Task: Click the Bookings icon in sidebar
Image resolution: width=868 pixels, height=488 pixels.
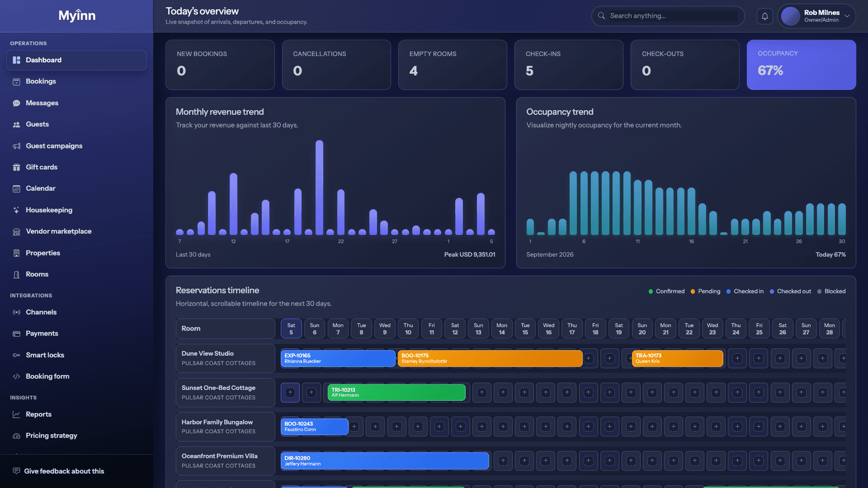Action: click(x=16, y=81)
